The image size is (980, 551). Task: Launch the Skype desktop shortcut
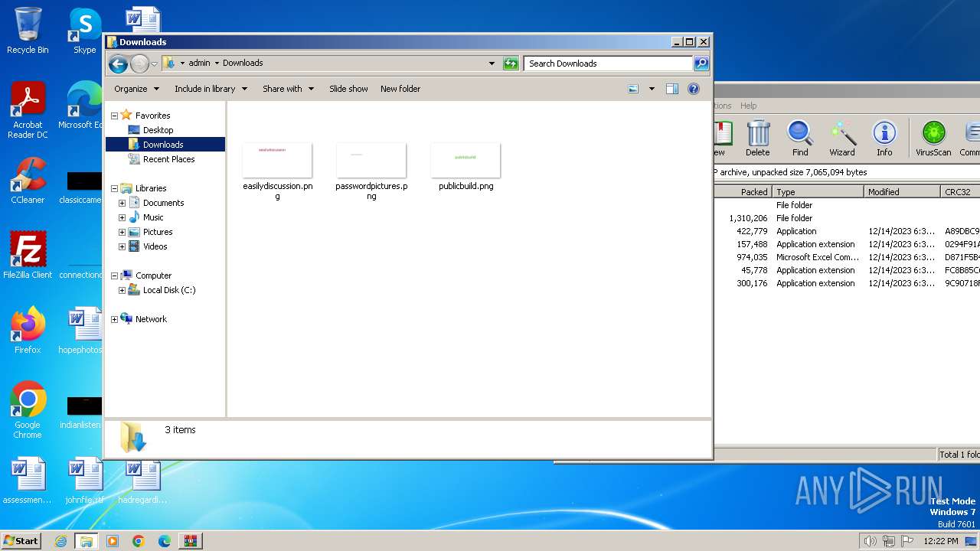point(84,31)
